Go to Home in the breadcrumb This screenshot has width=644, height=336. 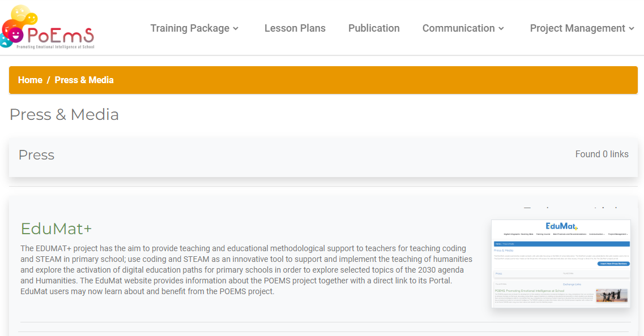[x=30, y=80]
